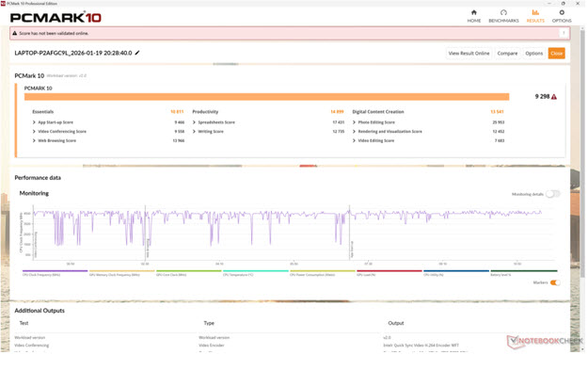Select the Digital Content Creation score value
The width and height of the screenshot is (588, 371).
(497, 112)
